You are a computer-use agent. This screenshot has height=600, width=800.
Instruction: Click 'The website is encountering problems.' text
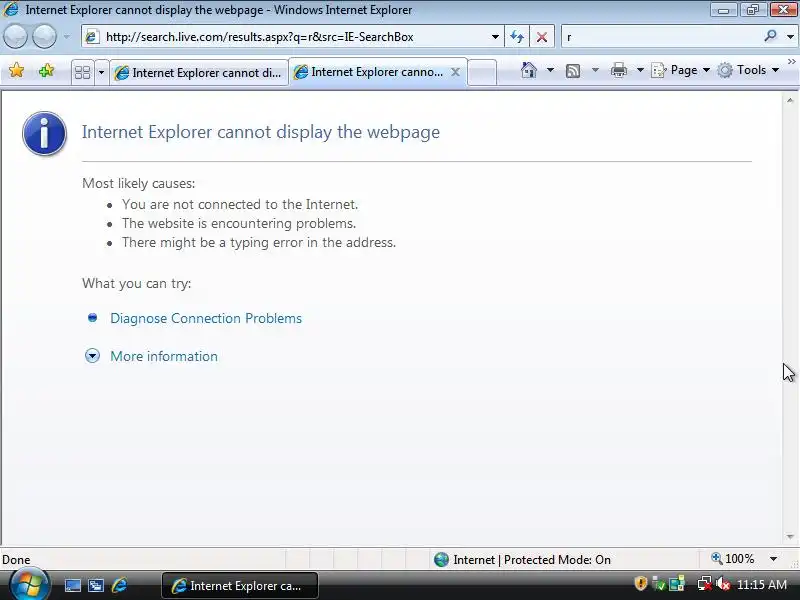click(x=239, y=223)
